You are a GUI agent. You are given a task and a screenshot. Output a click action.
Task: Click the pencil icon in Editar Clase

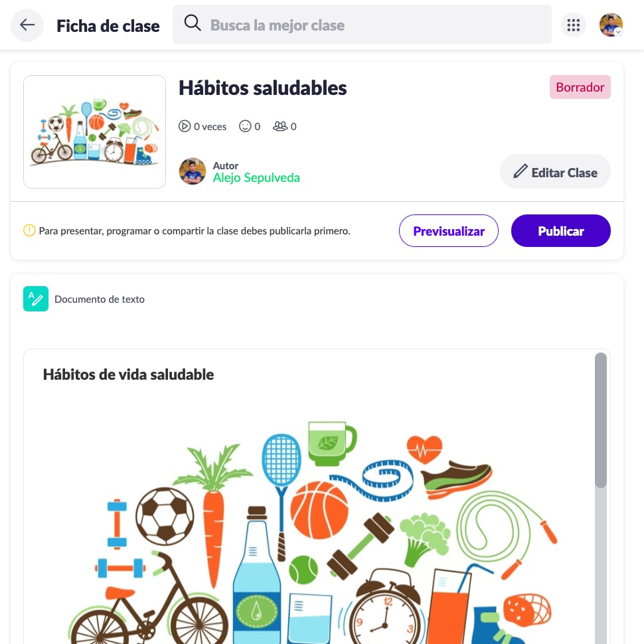(521, 171)
